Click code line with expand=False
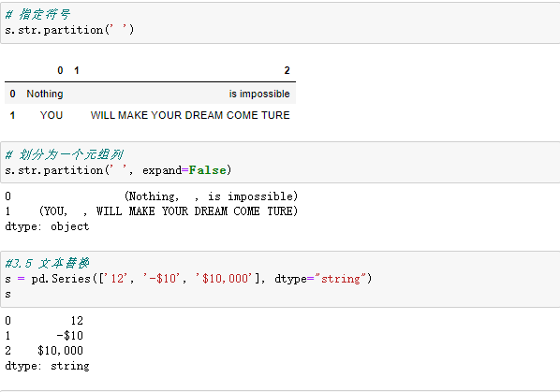The image size is (560, 392). pyautogui.click(x=118, y=170)
